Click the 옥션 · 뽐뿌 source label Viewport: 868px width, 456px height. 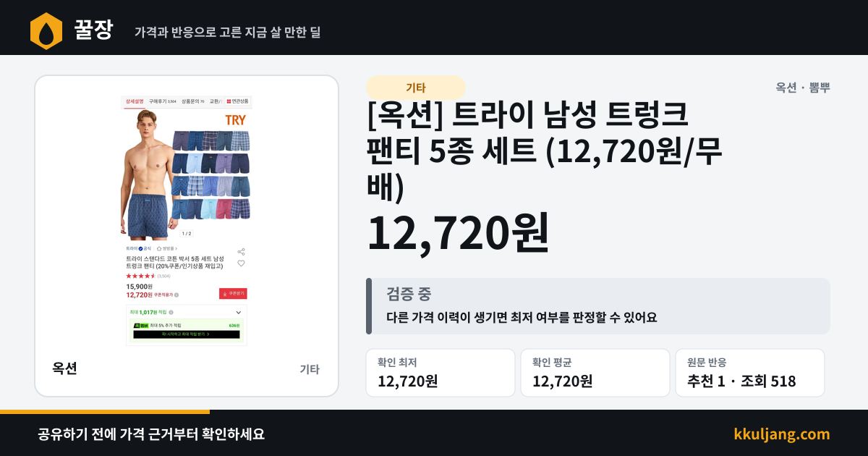[803, 88]
